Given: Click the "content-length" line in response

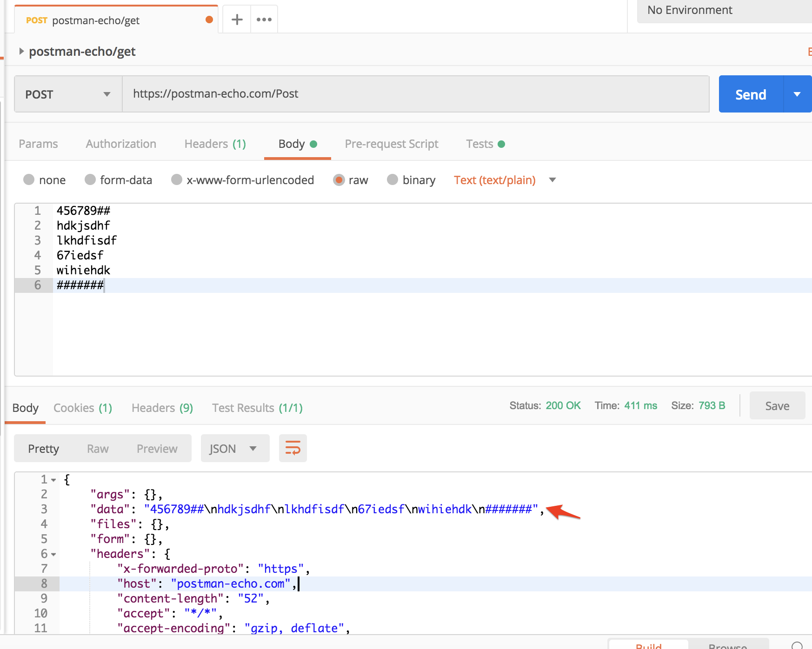Looking at the screenshot, I should [x=193, y=598].
